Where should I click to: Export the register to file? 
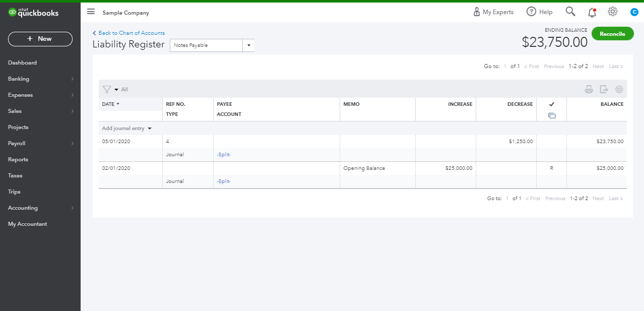(x=604, y=90)
